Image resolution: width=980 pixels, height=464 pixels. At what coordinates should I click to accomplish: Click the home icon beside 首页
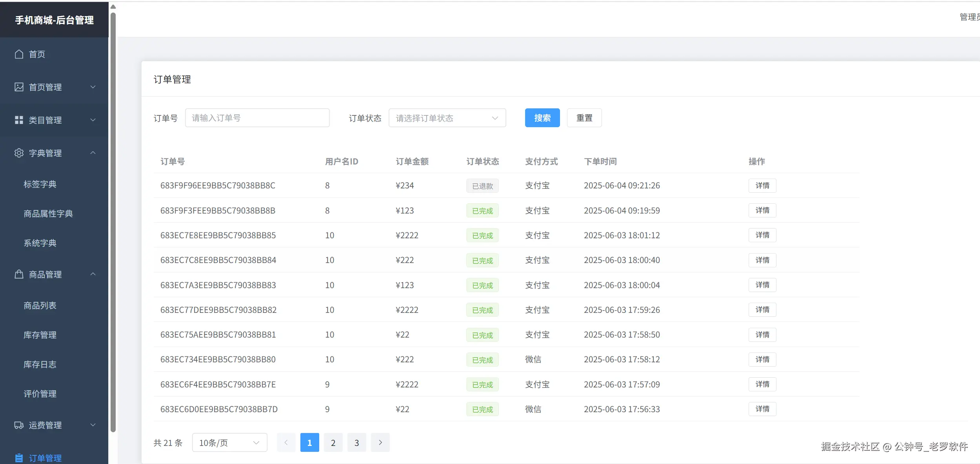tap(19, 54)
